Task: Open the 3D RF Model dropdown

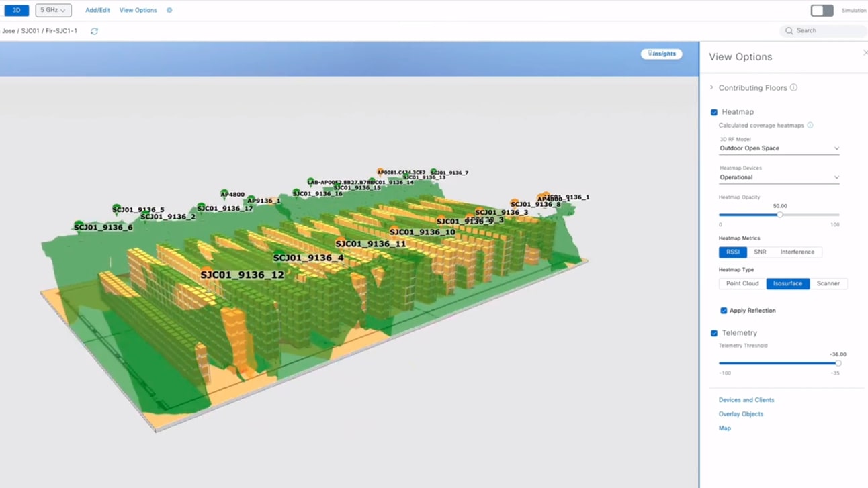Action: pos(779,148)
